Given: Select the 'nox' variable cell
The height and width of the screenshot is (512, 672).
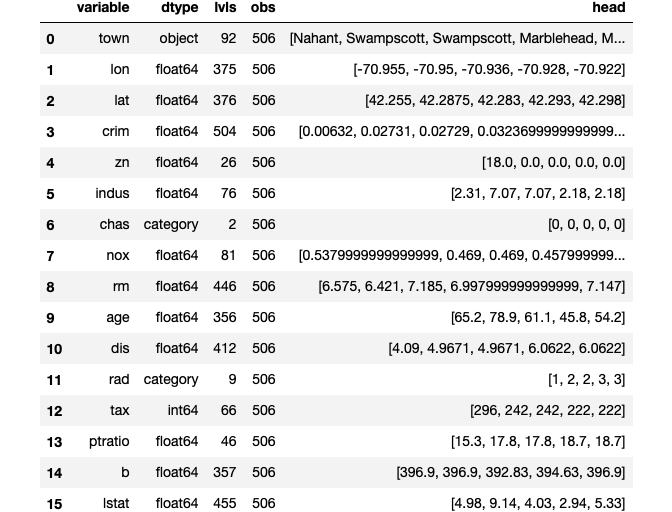Looking at the screenshot, I should coord(117,256).
